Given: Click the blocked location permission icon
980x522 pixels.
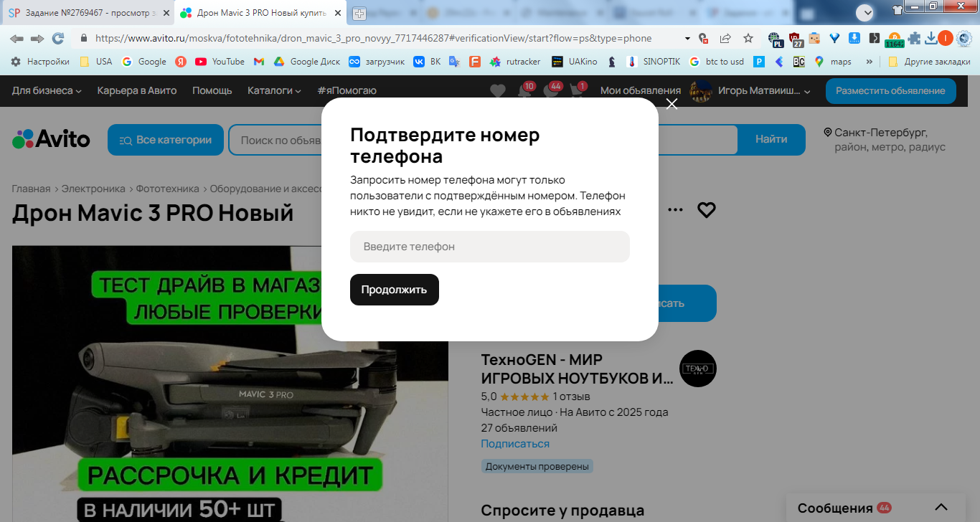Looking at the screenshot, I should (705, 39).
